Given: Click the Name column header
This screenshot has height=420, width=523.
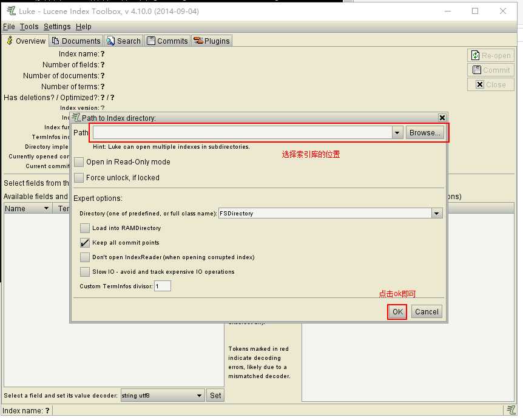Looking at the screenshot, I should point(28,209).
